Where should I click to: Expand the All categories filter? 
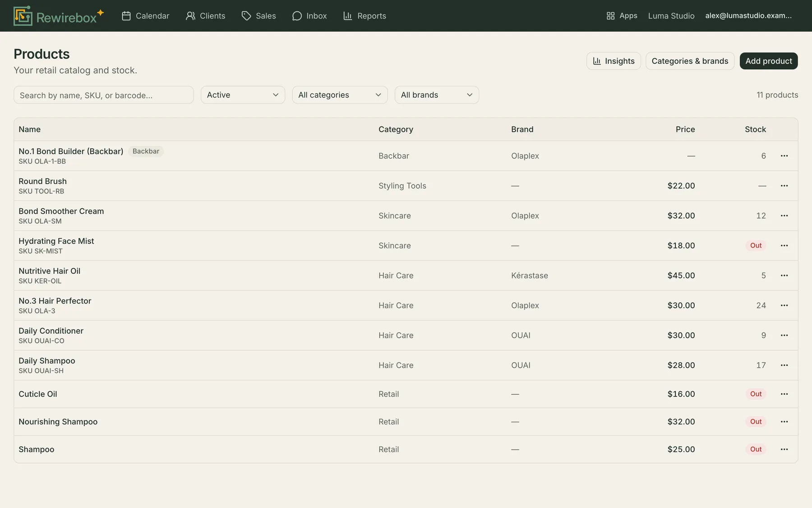(340, 95)
